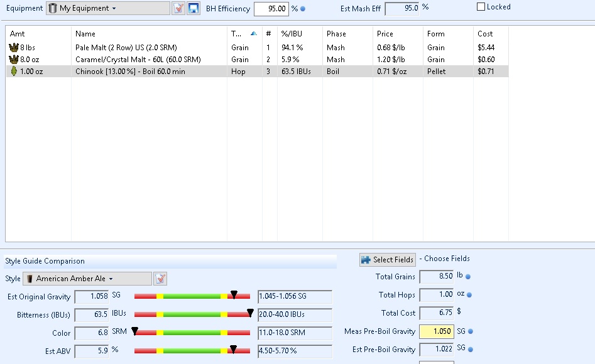
Task: Click the # order column header
Action: (x=270, y=34)
